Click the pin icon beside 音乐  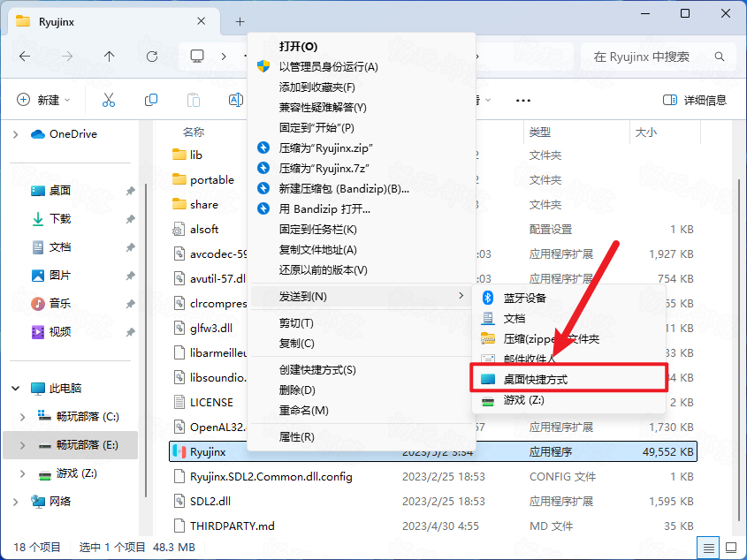tap(130, 304)
